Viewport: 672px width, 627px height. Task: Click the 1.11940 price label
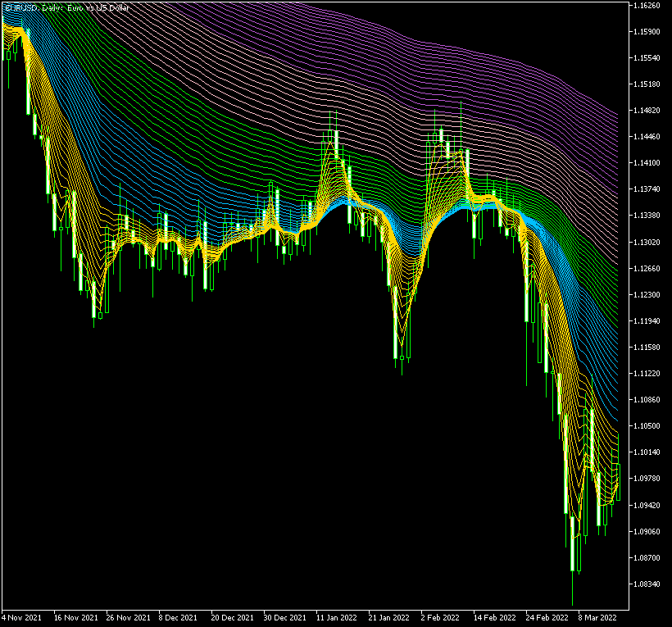click(647, 321)
